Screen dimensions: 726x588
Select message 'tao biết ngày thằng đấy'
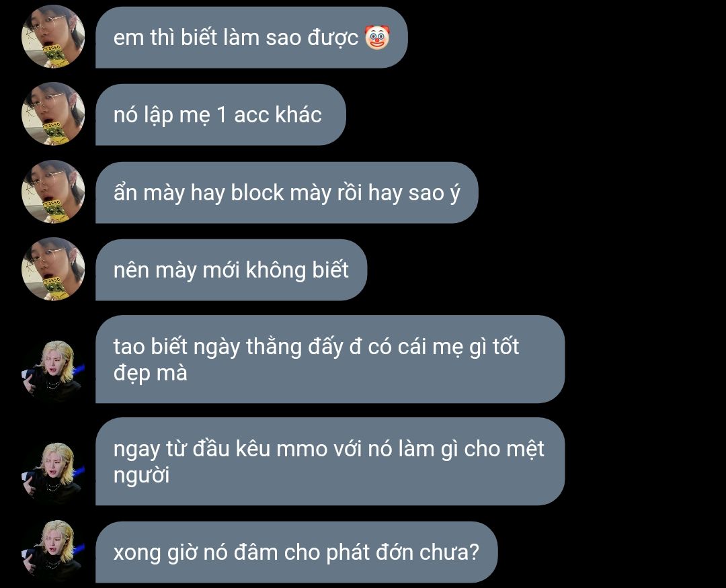[x=330, y=360]
